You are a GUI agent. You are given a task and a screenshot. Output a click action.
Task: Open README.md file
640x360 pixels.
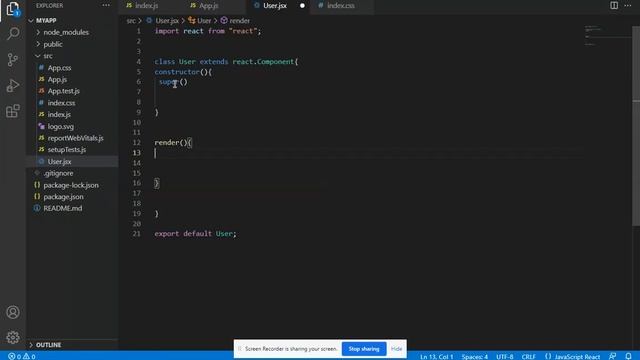coord(62,209)
